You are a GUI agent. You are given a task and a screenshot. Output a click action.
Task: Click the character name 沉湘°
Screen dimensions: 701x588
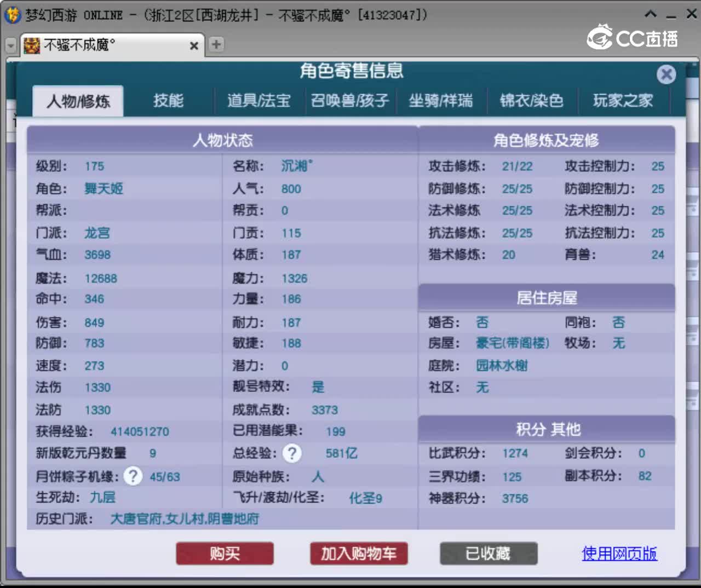coord(297,166)
